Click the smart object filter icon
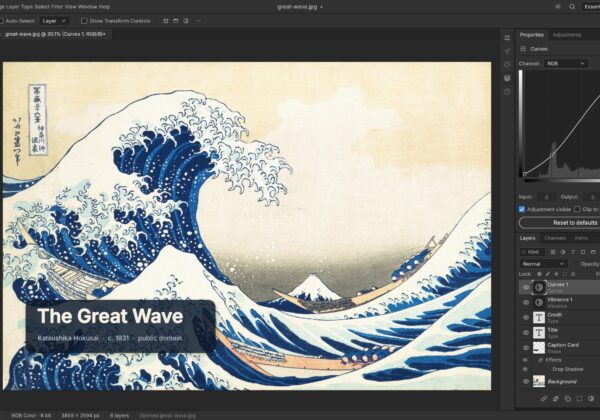 593,252
